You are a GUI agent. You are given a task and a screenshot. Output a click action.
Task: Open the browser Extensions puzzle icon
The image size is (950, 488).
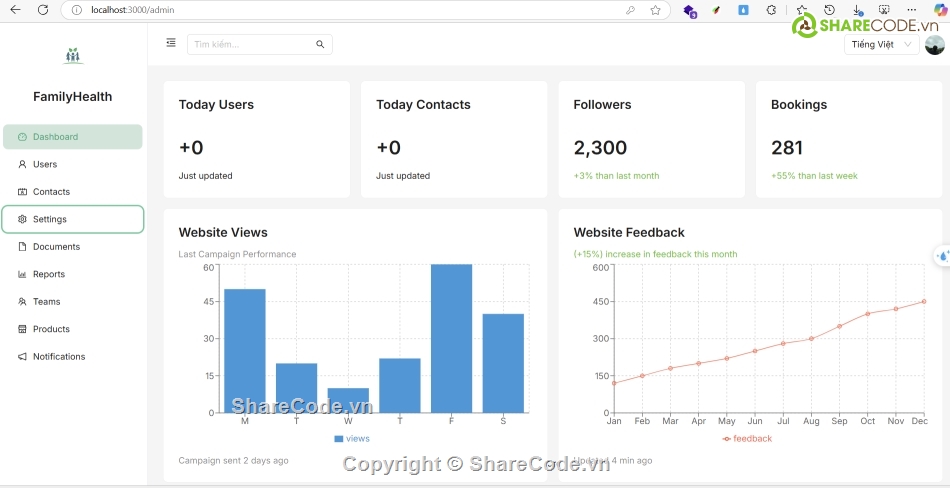coord(771,10)
